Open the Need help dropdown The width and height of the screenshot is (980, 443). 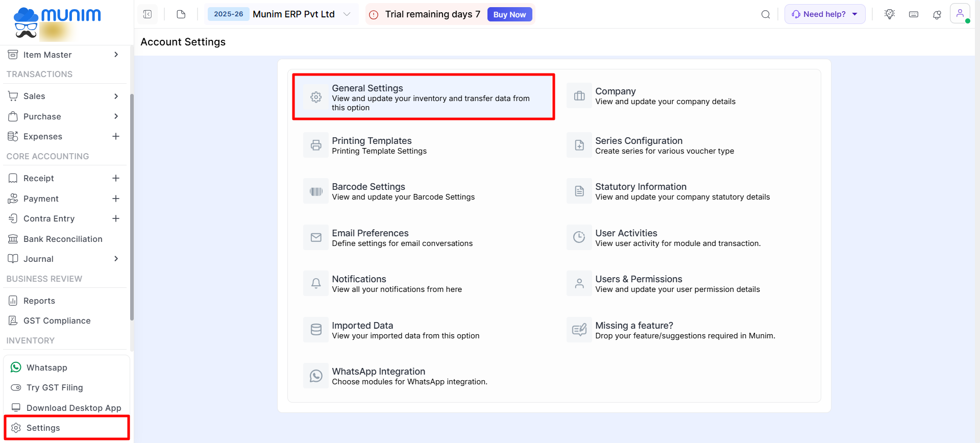click(824, 14)
